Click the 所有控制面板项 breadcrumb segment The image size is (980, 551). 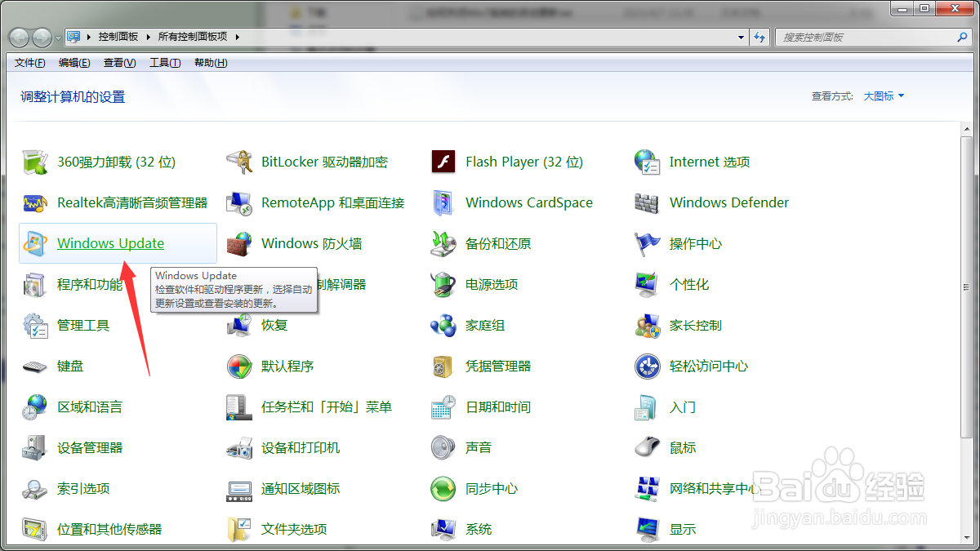[x=193, y=37]
